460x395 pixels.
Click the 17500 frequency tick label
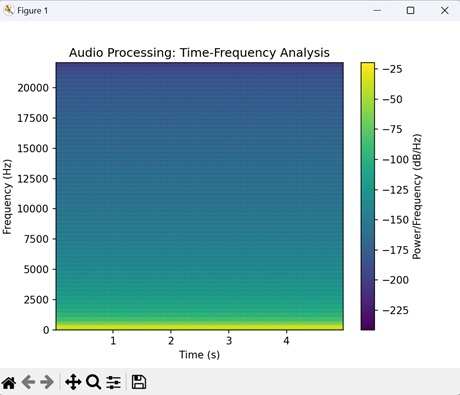(33, 118)
